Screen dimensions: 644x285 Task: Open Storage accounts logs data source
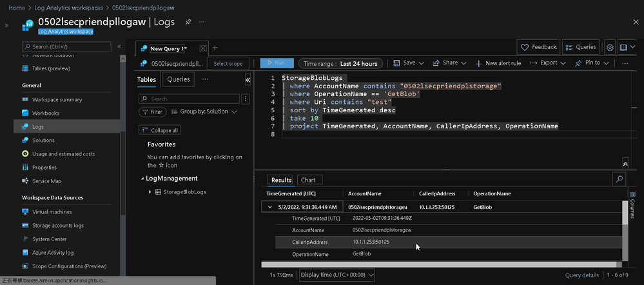(x=58, y=226)
